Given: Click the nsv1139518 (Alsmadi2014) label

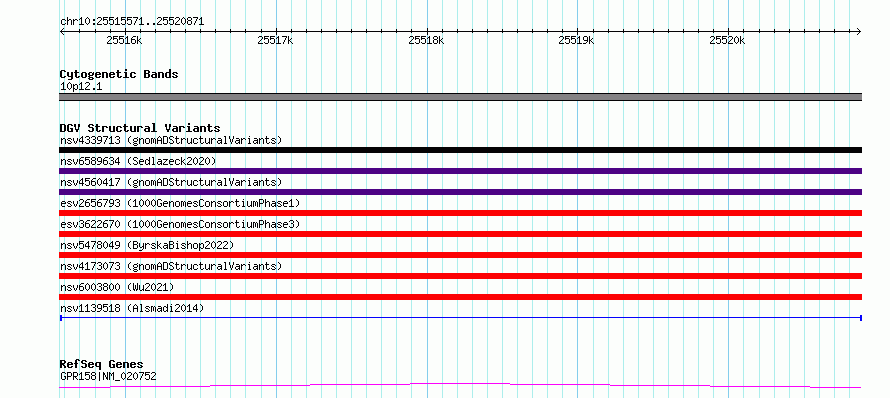Looking at the screenshot, I should [132, 308].
